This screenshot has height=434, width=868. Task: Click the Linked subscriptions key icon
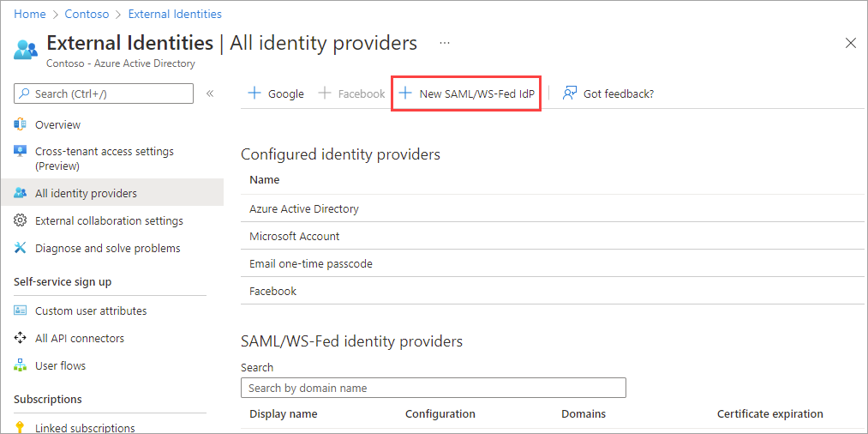click(21, 427)
